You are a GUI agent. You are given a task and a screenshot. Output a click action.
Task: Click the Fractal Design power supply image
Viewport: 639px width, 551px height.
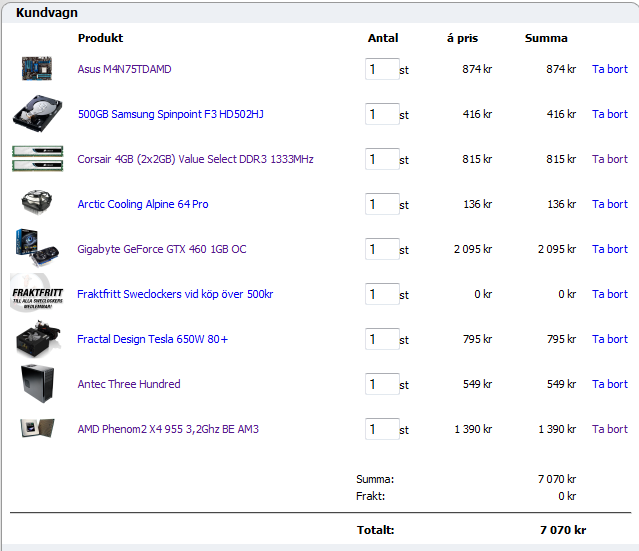37,339
